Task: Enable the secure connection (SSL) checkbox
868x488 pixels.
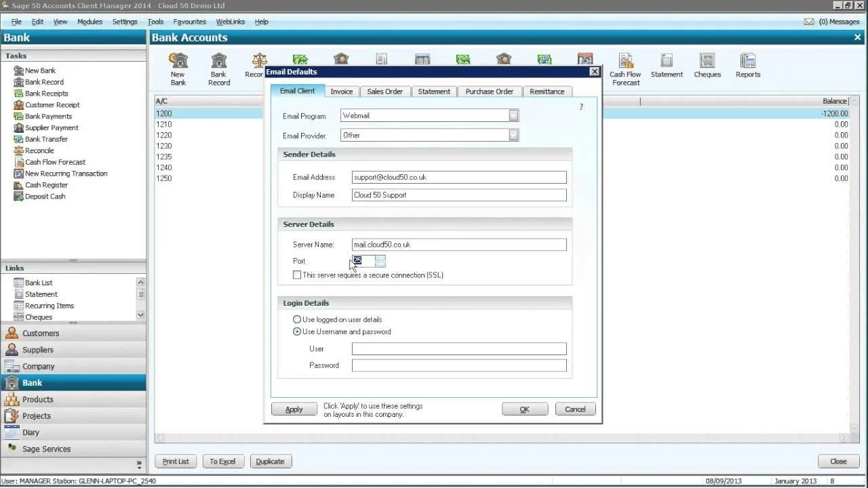Action: [x=297, y=275]
